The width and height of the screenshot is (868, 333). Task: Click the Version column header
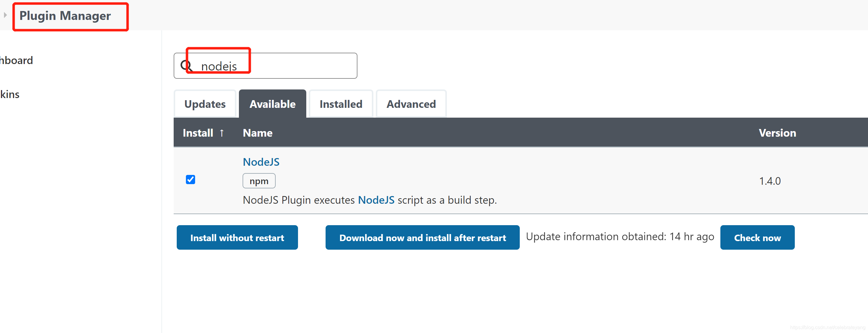point(777,133)
